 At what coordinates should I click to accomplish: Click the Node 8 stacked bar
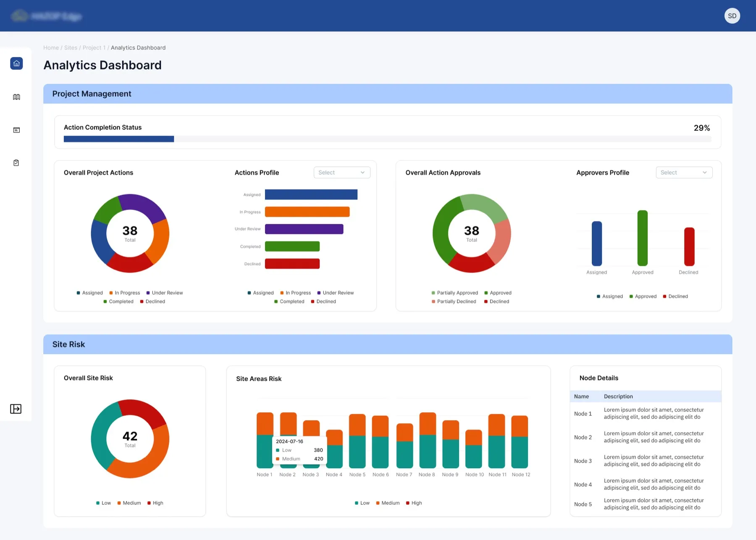pos(428,440)
